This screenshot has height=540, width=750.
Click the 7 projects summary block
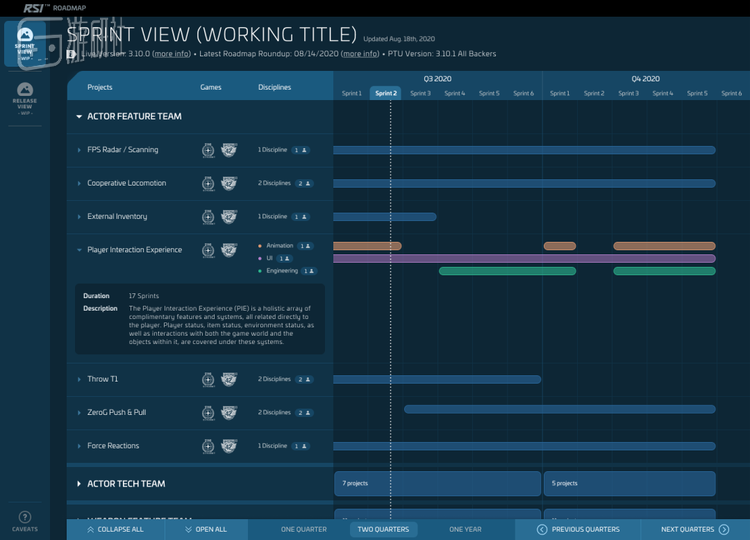tap(436, 483)
